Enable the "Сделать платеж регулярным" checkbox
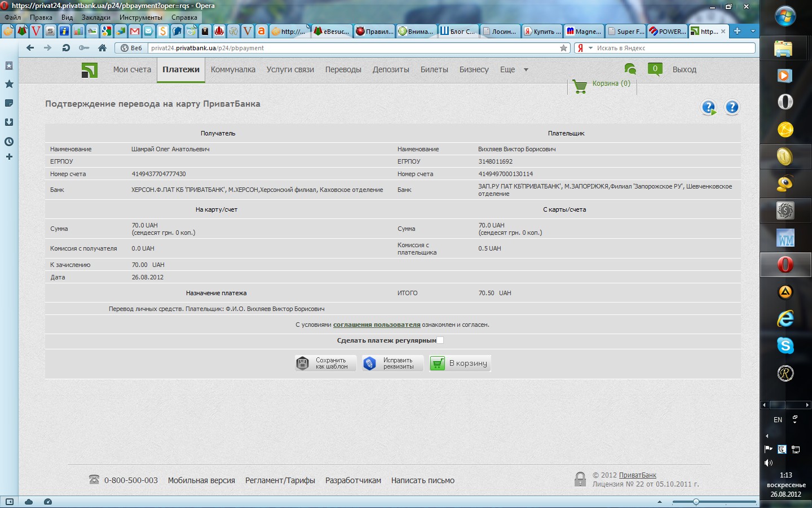The height and width of the screenshot is (508, 812). pyautogui.click(x=440, y=340)
